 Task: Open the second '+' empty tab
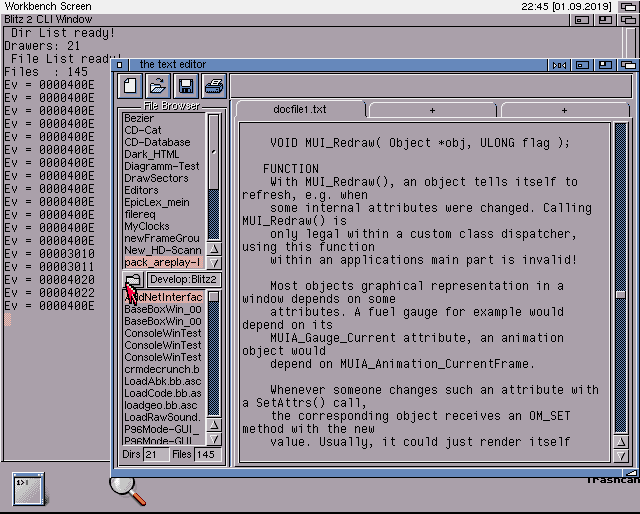point(432,109)
